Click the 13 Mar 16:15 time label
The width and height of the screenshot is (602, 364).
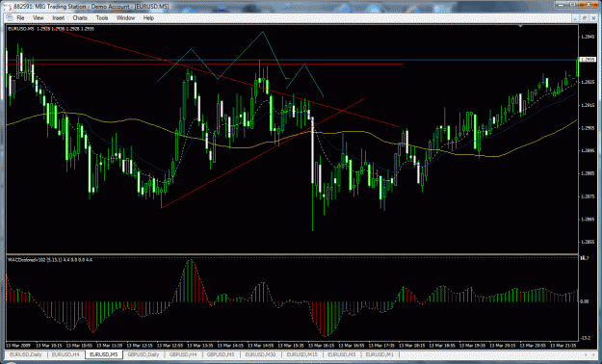point(321,346)
